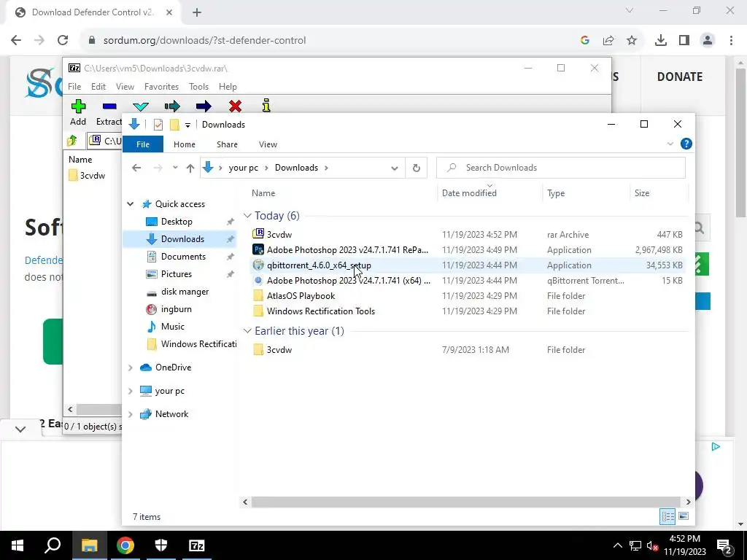Select the 3cvdw folder from 7/9/2023

[x=468, y=349]
